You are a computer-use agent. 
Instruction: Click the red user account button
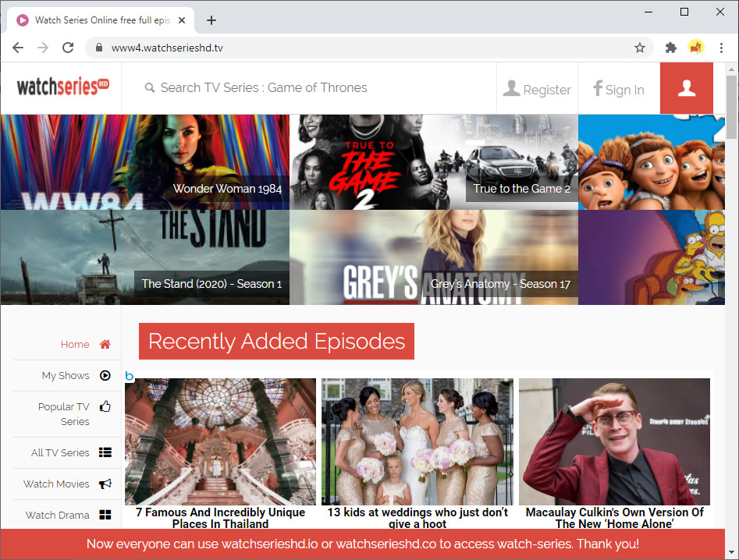(x=686, y=88)
